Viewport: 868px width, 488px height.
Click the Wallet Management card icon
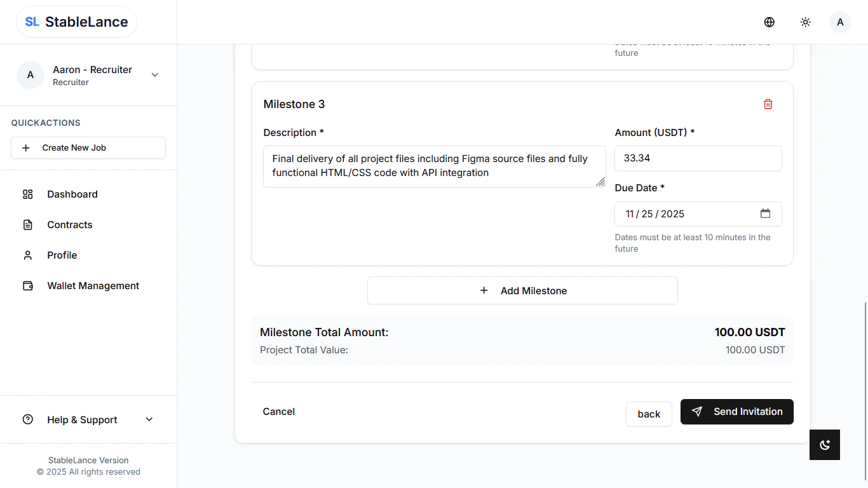pyautogui.click(x=28, y=285)
